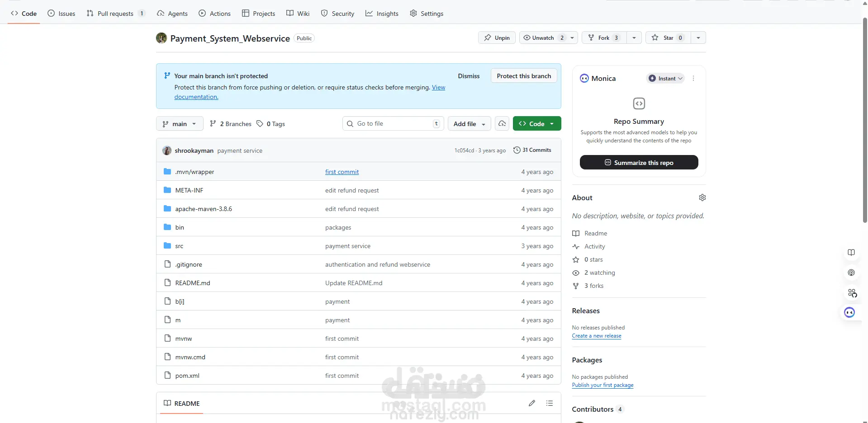
Task: Open the b[i] file
Action: pyautogui.click(x=180, y=301)
